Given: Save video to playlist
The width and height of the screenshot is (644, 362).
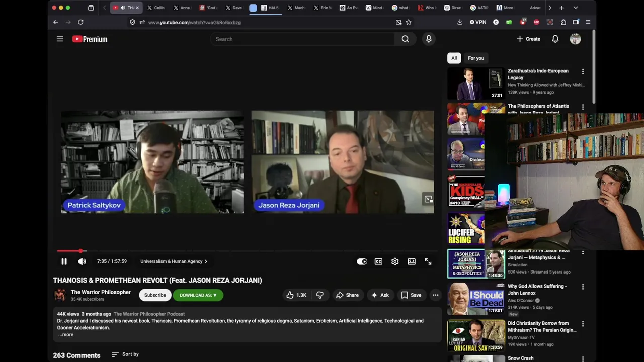Looking at the screenshot, I should (411, 295).
